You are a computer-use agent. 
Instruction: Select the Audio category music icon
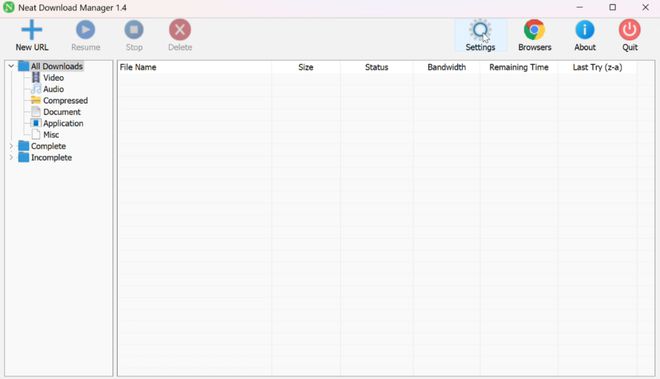[x=36, y=89]
